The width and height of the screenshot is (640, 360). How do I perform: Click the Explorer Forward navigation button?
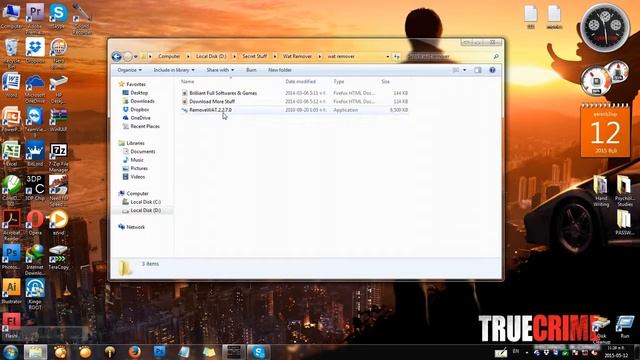pyautogui.click(x=128, y=57)
